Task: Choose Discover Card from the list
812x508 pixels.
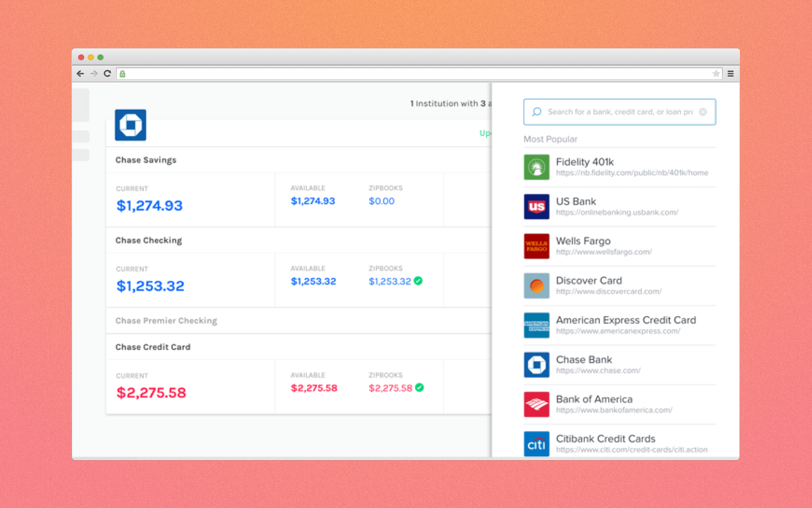Action: click(620, 286)
